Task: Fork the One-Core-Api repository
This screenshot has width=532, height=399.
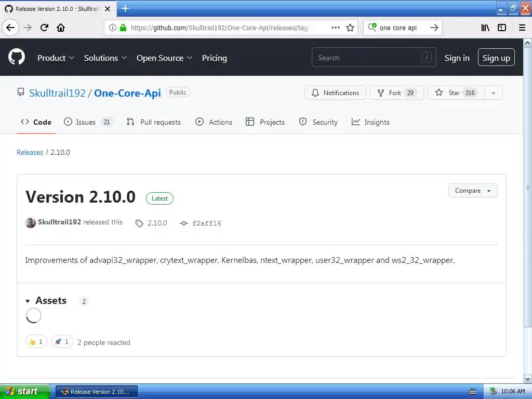Action: tap(396, 92)
